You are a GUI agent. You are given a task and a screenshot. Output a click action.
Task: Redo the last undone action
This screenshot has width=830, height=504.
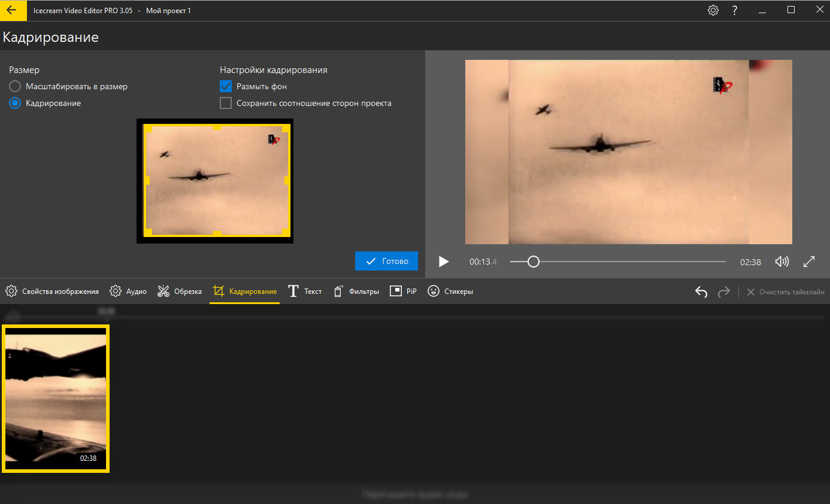point(724,292)
